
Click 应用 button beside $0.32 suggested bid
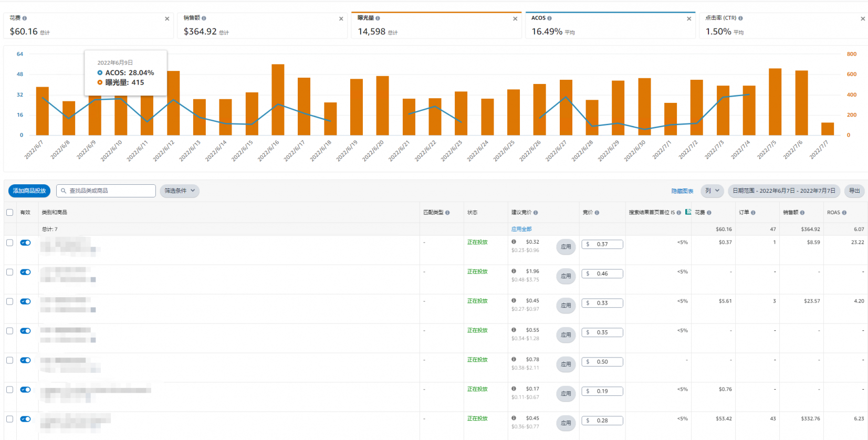coord(566,247)
